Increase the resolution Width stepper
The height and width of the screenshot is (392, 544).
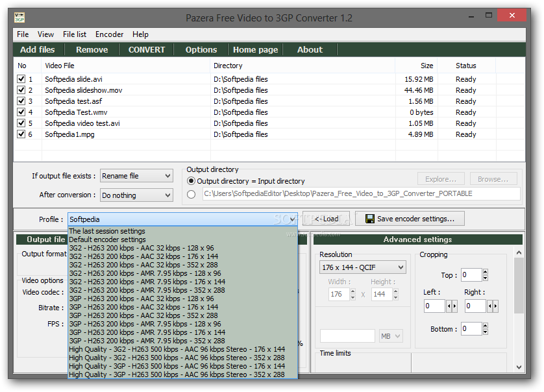click(x=353, y=291)
